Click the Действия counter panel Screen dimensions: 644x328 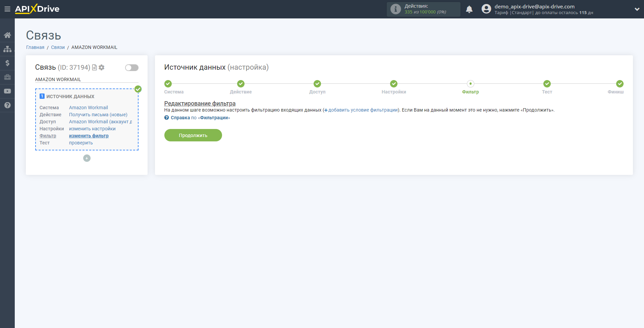[x=423, y=9]
